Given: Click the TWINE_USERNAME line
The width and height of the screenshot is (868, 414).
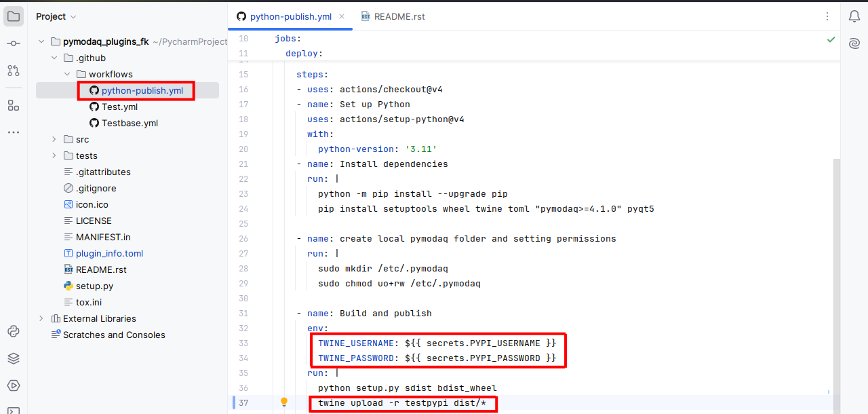Looking at the screenshot, I should 437,343.
